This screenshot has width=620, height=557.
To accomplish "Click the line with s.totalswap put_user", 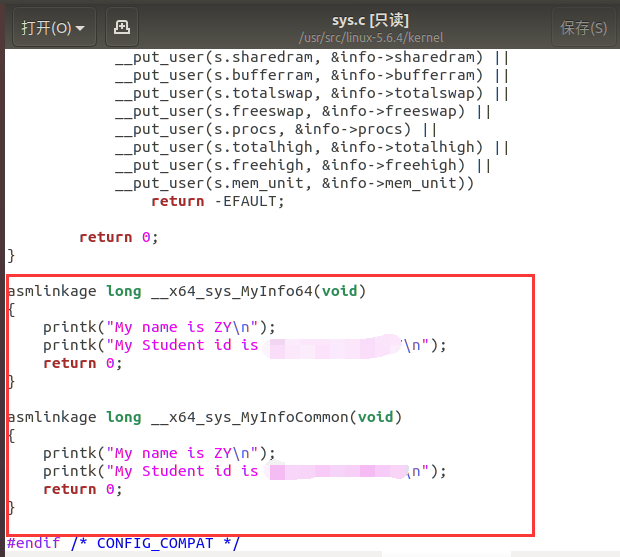I will click(312, 93).
